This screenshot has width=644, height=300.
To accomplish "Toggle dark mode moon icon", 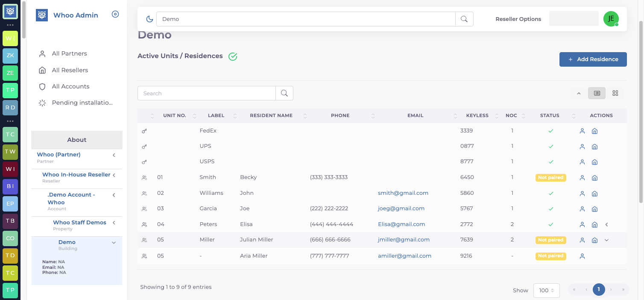I will pos(149,19).
